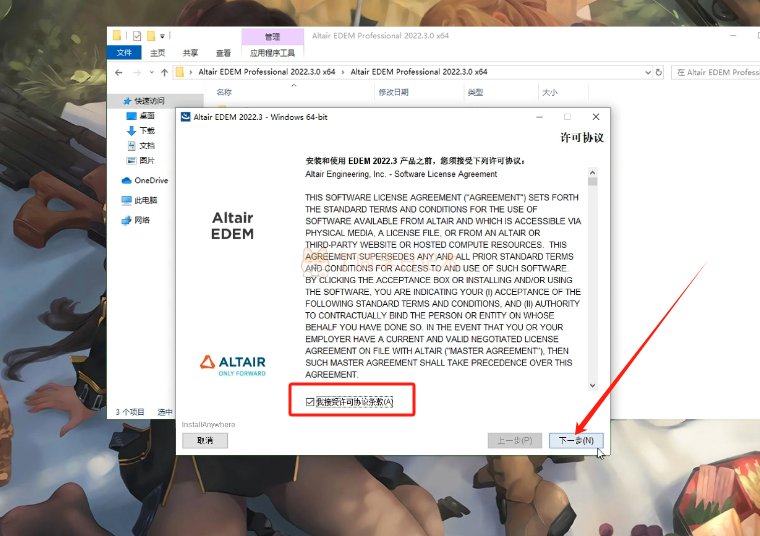The image size is (760, 536).
Task: Sort files by 修改日期 column
Action: coord(393,92)
